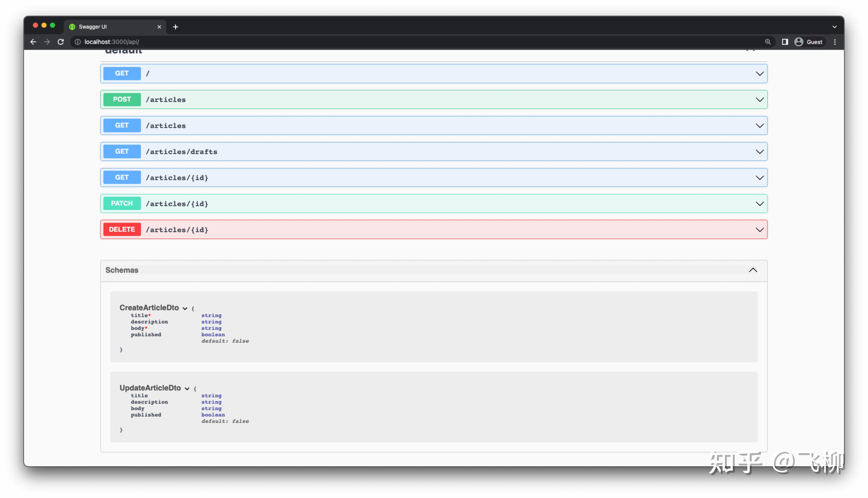Screen dimensions: 868x498
Task: Click the PATCH method button
Action: 122,204
